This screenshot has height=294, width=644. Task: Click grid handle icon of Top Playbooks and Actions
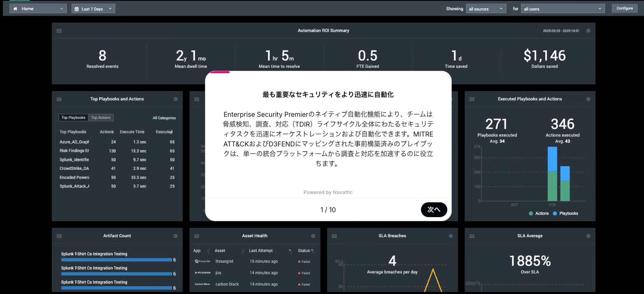point(59,99)
